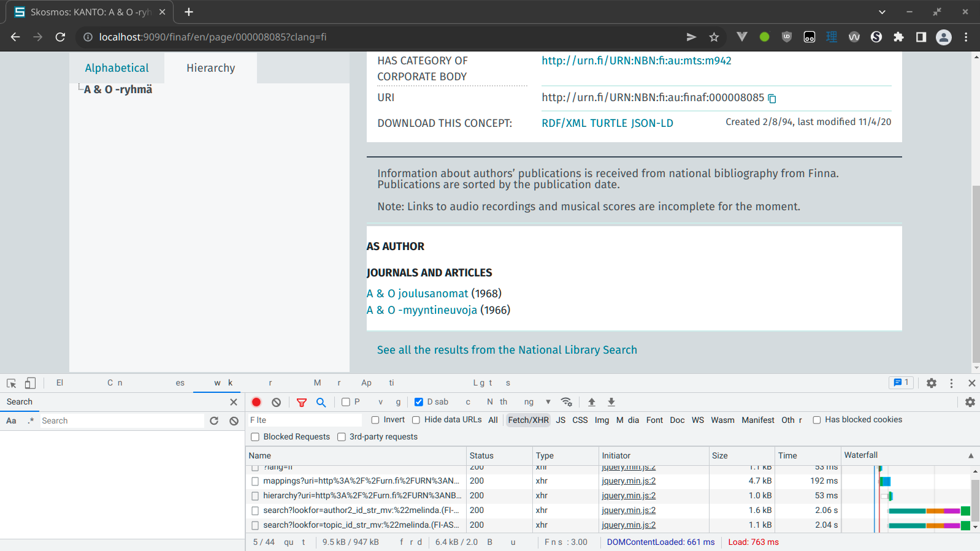Select the JS request type filter
Viewport: 980px width, 551px height.
point(561,420)
